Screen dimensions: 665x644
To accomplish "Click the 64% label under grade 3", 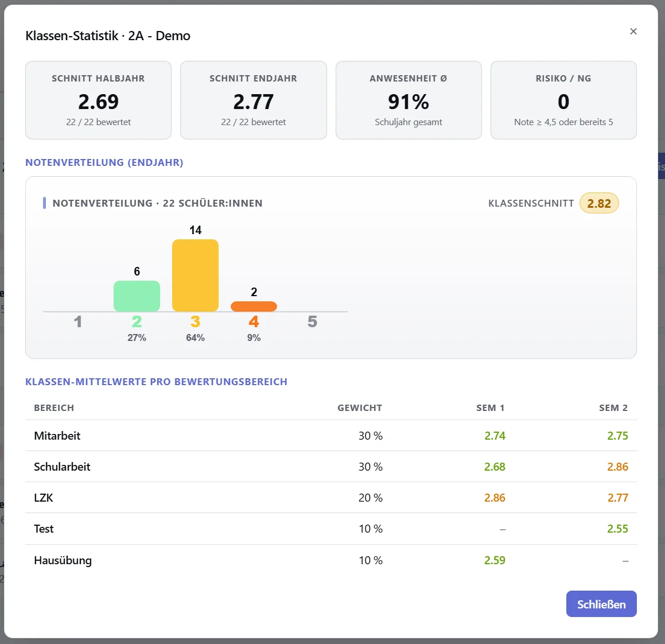I will pyautogui.click(x=195, y=337).
